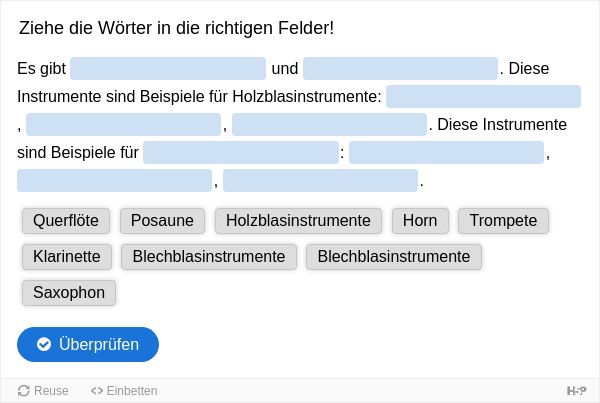The width and height of the screenshot is (600, 403).
Task: Click the circular arrows Reuse icon
Action: coord(24,391)
